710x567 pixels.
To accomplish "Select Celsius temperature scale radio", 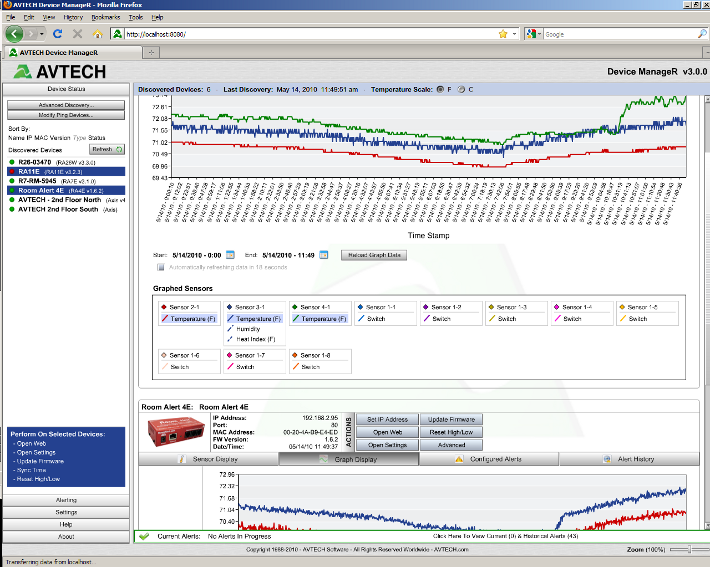I will tap(461, 89).
